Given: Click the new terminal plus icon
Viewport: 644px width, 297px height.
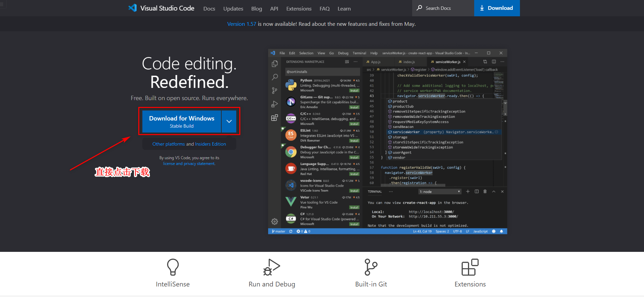Looking at the screenshot, I should [468, 191].
